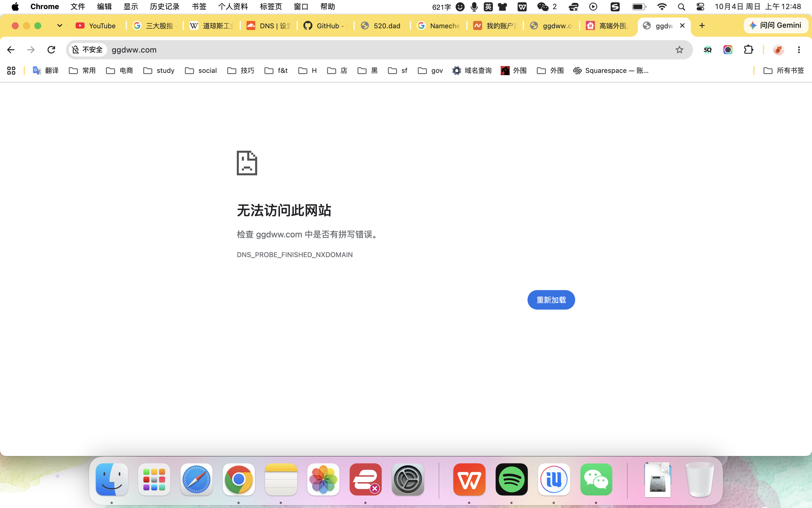Switch to the DNS Cloudflare tab
This screenshot has height=508, width=812.
[x=269, y=26]
